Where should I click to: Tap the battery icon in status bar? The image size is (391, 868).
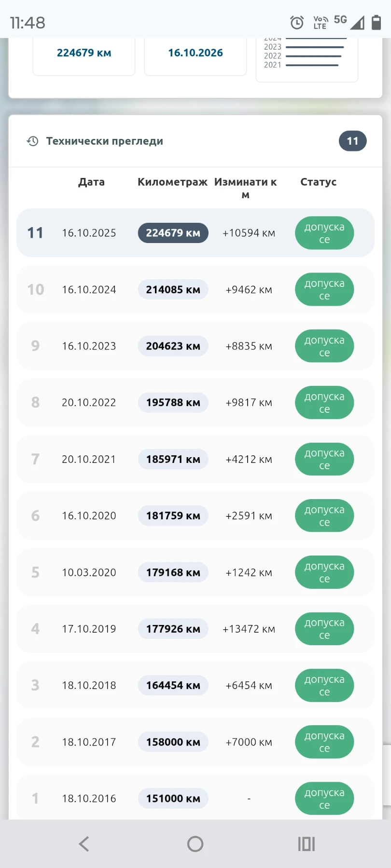pyautogui.click(x=377, y=22)
